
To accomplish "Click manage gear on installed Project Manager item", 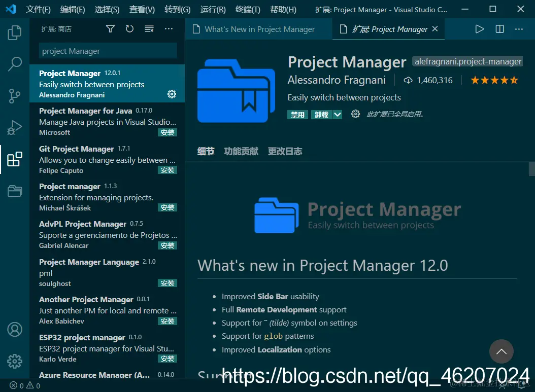I will [172, 94].
